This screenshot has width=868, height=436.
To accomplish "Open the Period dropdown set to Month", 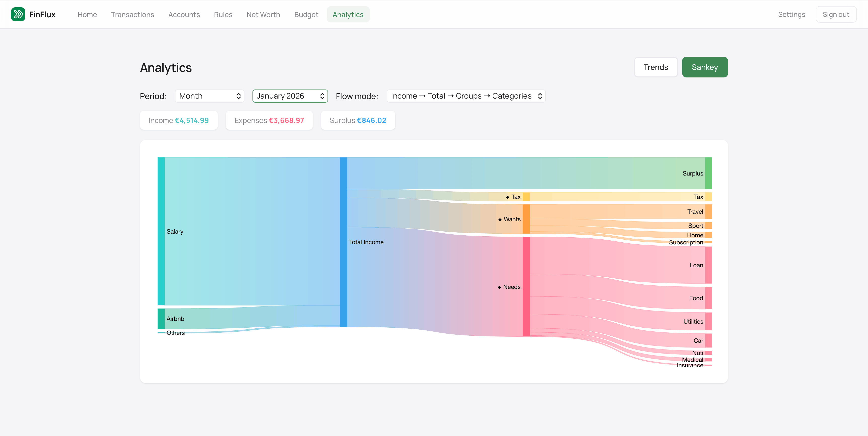I will (x=209, y=96).
